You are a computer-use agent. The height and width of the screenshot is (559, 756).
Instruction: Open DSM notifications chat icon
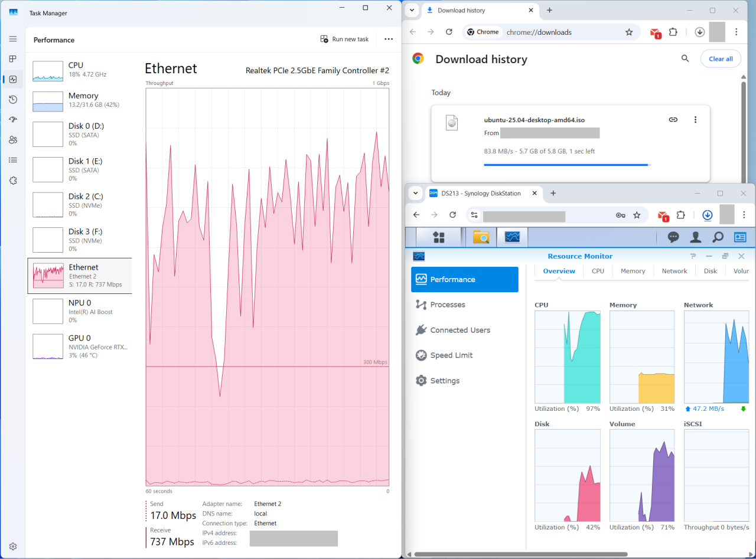673,237
